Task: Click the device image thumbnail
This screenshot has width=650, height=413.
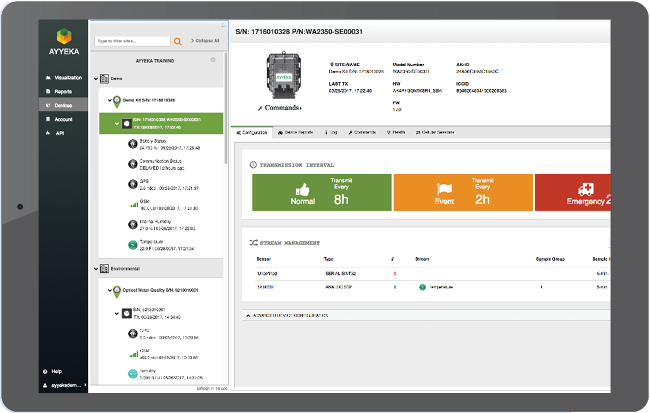Action: point(285,74)
